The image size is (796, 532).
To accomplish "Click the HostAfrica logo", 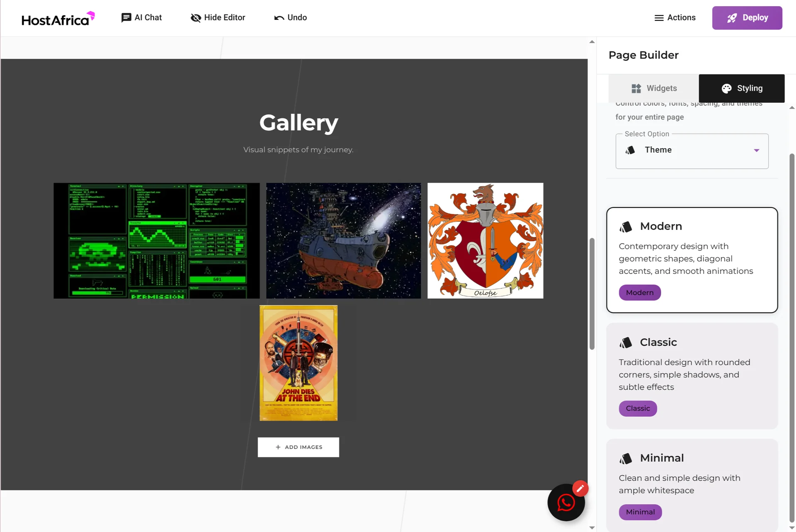I will pyautogui.click(x=58, y=19).
